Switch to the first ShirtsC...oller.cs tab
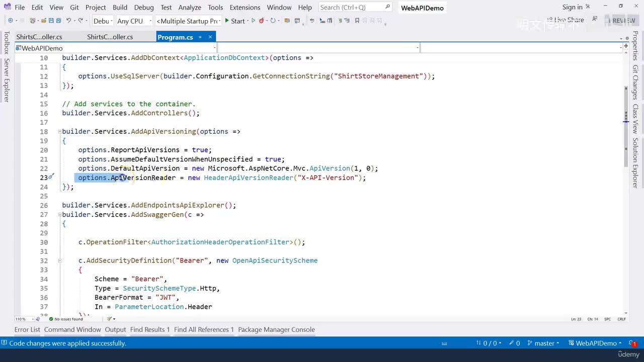The image size is (644, 362). [x=39, y=37]
